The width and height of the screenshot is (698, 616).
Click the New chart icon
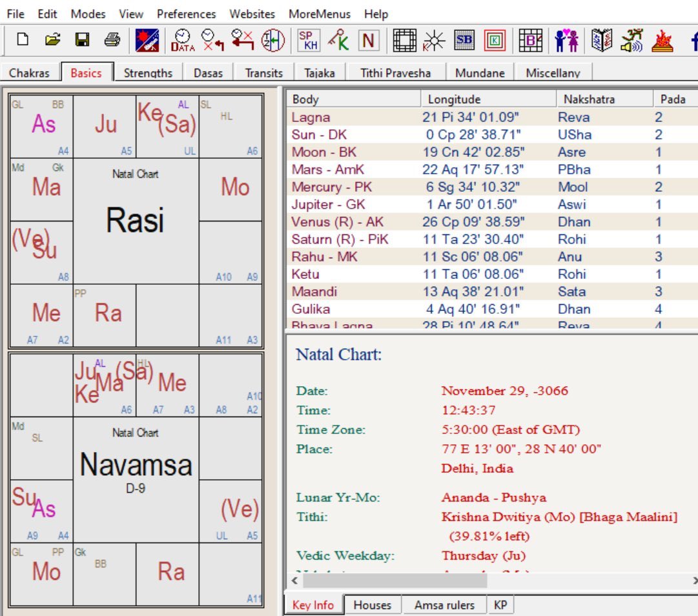(22, 40)
